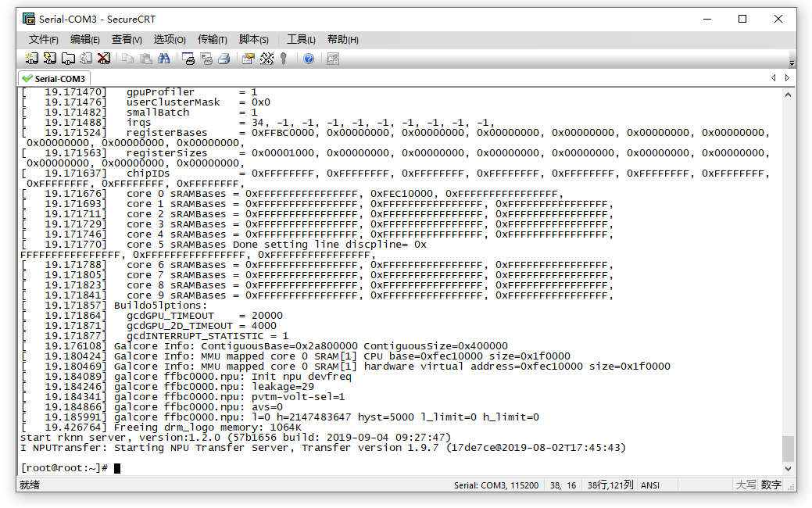Image resolution: width=812 pixels, height=508 pixels.
Task: Click the Paste toolbar icon
Action: (x=146, y=59)
